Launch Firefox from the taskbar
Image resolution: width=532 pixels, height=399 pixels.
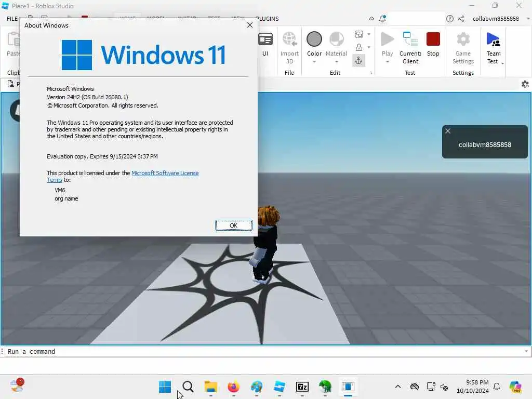coord(233,387)
